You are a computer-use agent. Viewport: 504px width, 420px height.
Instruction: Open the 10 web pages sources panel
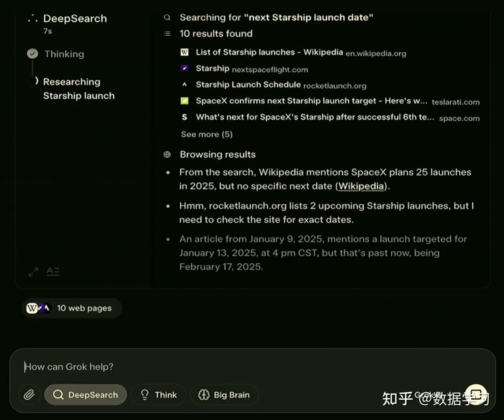tap(72, 308)
